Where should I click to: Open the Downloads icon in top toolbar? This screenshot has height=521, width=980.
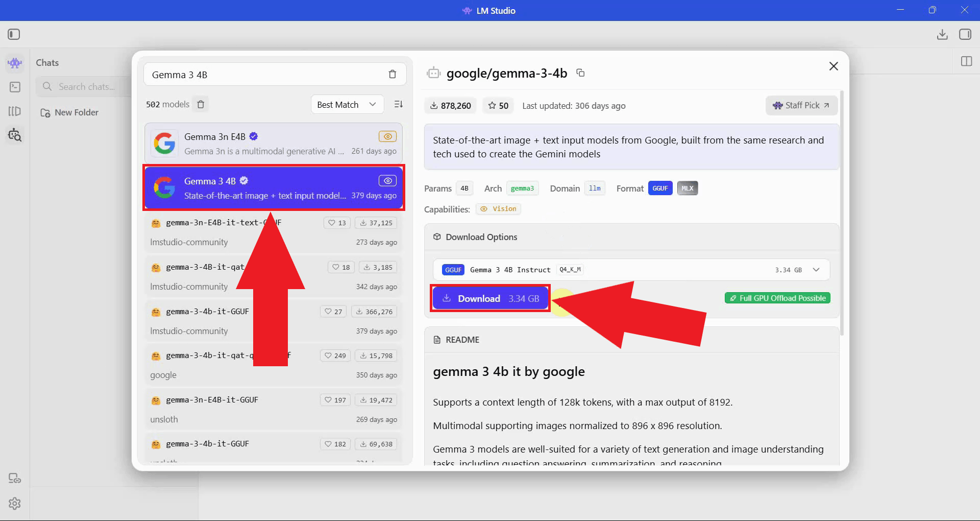942,34
